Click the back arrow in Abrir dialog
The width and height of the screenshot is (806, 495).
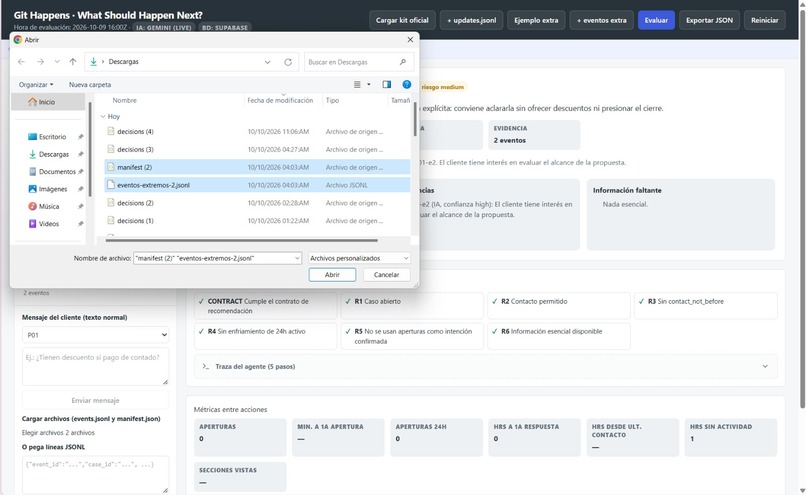pyautogui.click(x=21, y=62)
